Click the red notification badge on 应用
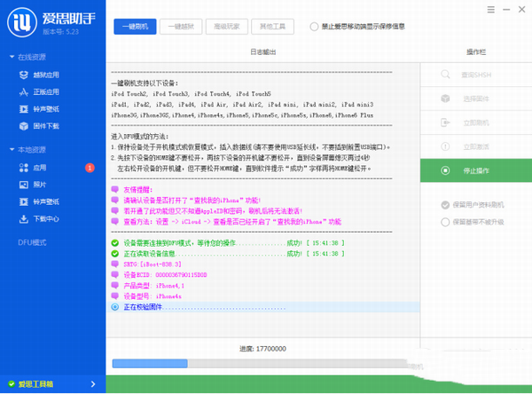This screenshot has height=394, width=532. coord(90,168)
